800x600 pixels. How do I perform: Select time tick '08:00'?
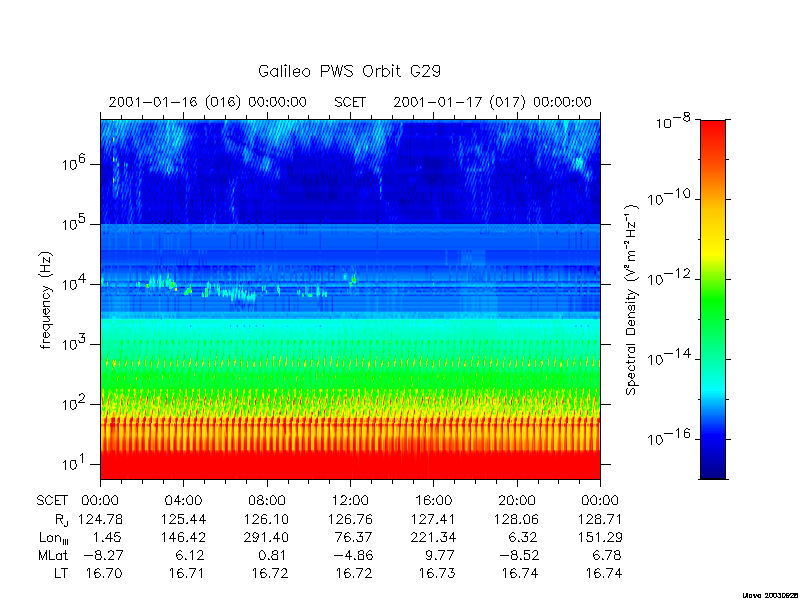(267, 501)
